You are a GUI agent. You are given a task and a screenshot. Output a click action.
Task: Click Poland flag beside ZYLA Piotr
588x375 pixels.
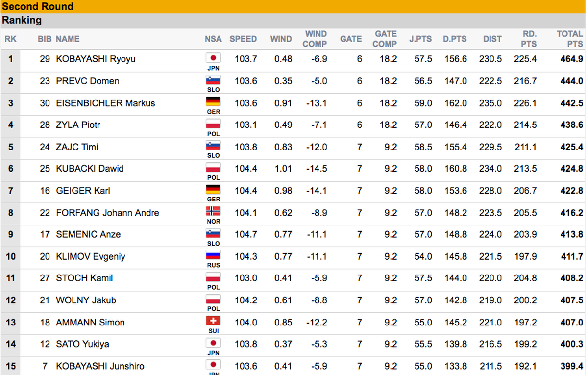coord(213,124)
